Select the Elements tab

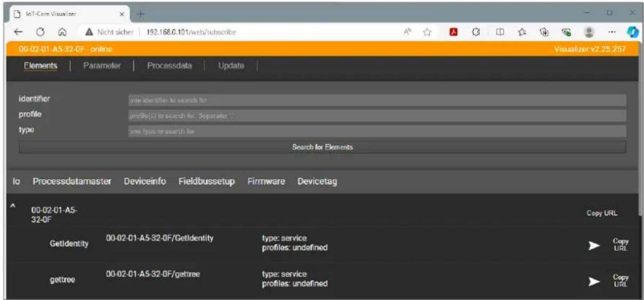coord(40,66)
